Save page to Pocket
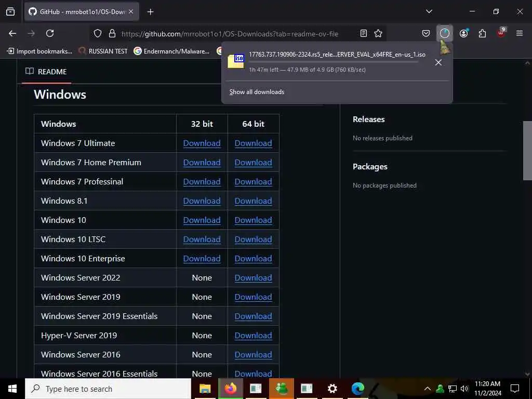532x399 pixels. 426,33
